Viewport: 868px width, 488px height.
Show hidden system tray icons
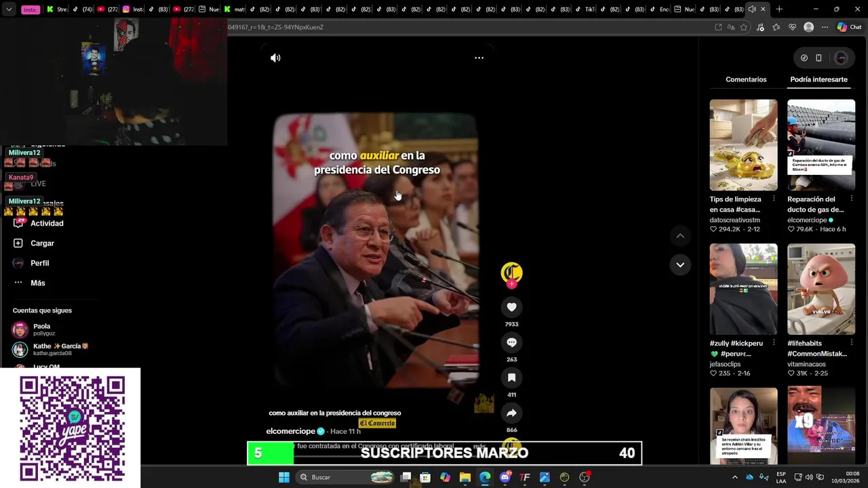tap(734, 477)
